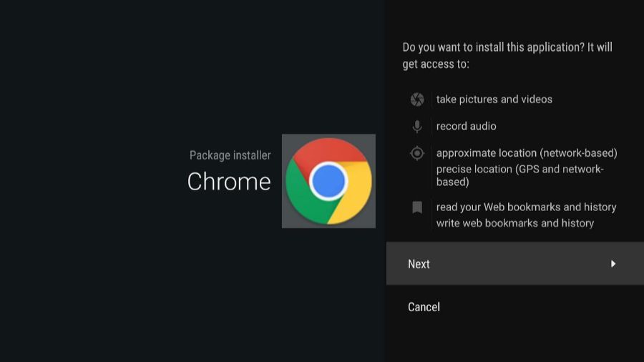644x362 pixels.
Task: Click the location crosshair permission icon
Action: 417,153
